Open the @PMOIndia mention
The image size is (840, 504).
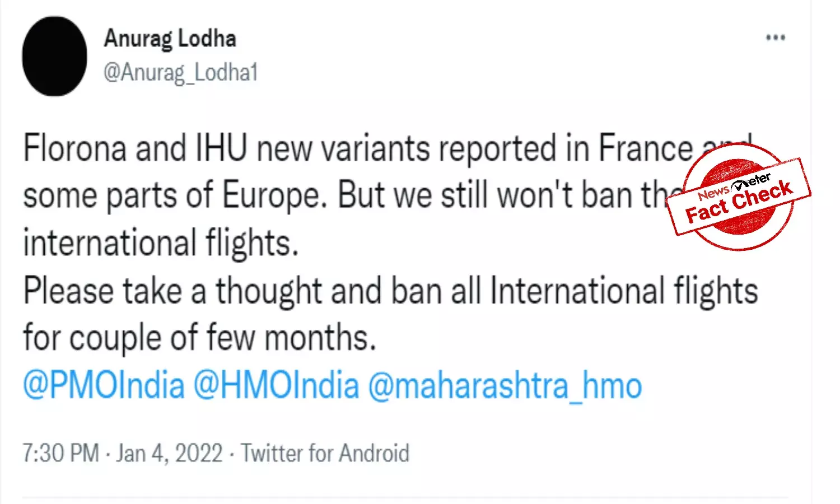click(103, 384)
